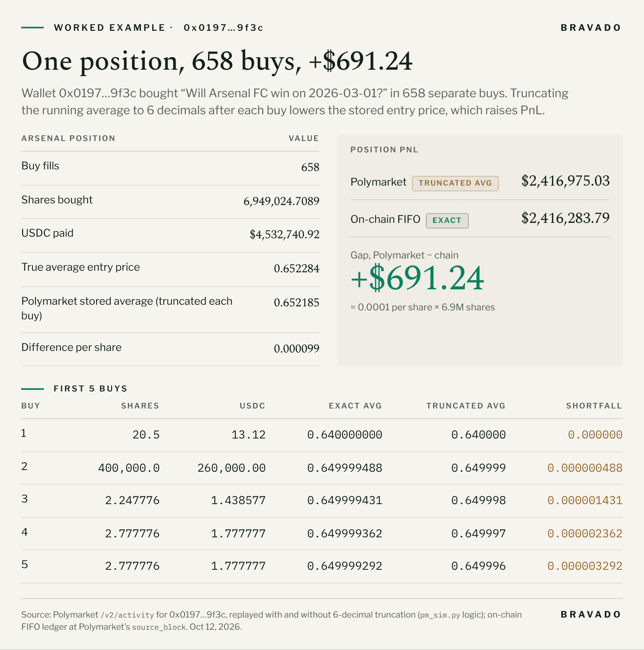Viewport: 644px width, 650px height.
Task: Click the "EXACT AVG" column header
Action: pos(355,406)
